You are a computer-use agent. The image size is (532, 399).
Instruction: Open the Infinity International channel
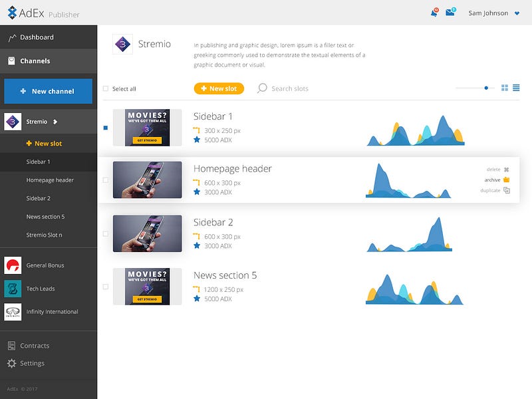click(x=53, y=312)
